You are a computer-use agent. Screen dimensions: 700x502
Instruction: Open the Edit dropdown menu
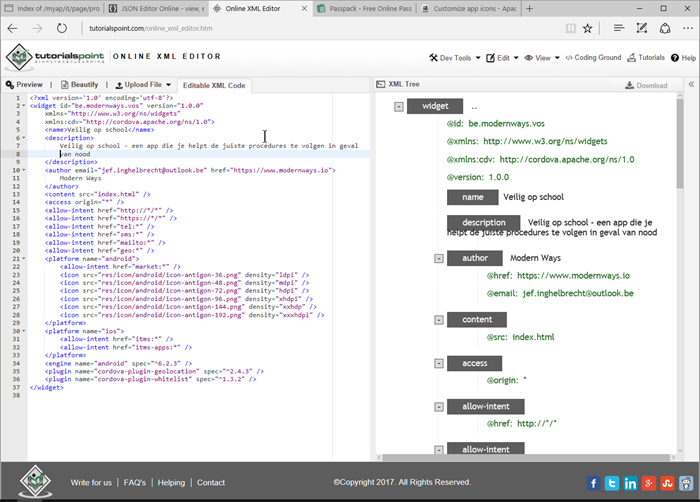click(x=502, y=58)
